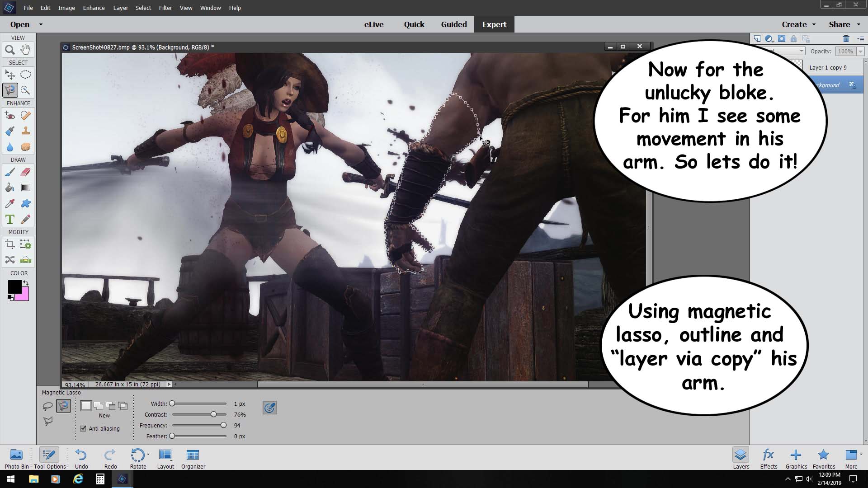This screenshot has height=488, width=868.
Task: Set selection mode to Add
Action: 99,406
